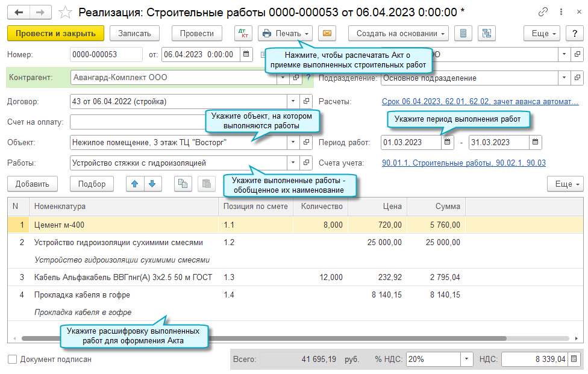Image resolution: width=588 pixels, height=374 pixels.
Task: Open the Работы record with open icon
Action: tap(307, 163)
